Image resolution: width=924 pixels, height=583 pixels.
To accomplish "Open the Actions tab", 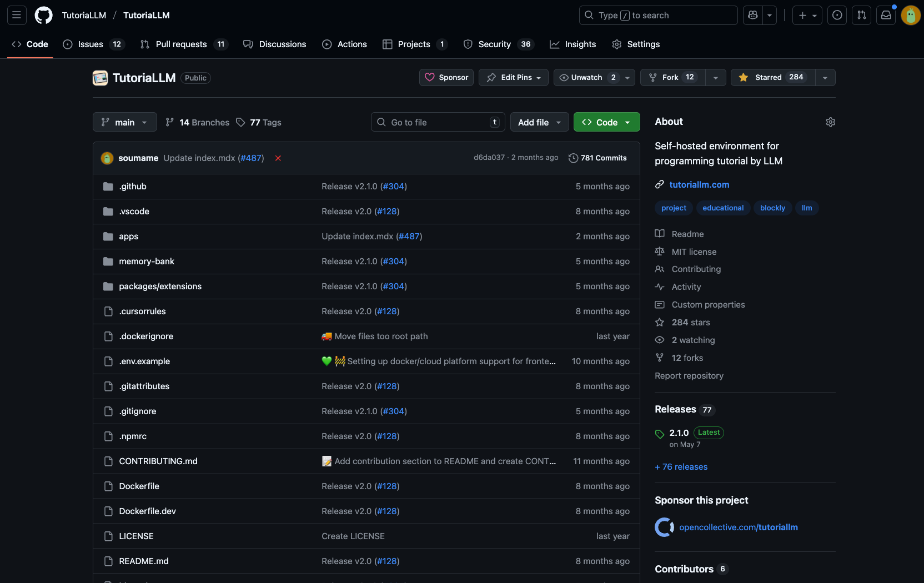I will pyautogui.click(x=345, y=44).
